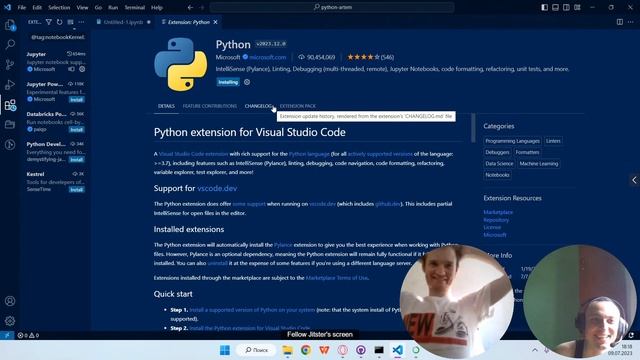Toggle the primary side bar visibility
Image resolution: width=640 pixels, height=360 pixels.
[x=544, y=7]
